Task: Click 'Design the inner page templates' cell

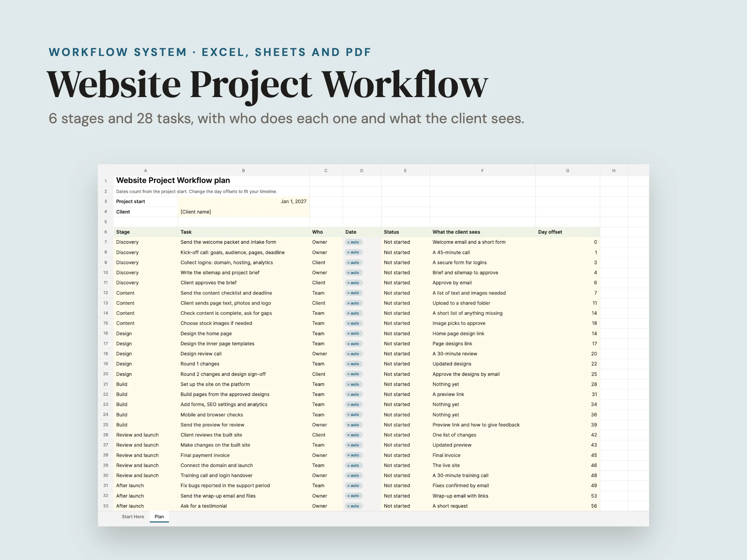Action: [244, 343]
